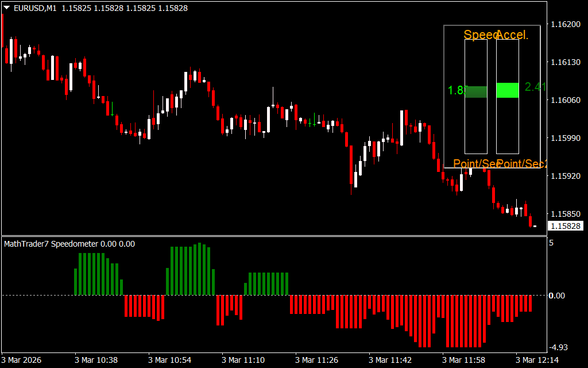Select the orange Speed label in the panel

coord(480,35)
